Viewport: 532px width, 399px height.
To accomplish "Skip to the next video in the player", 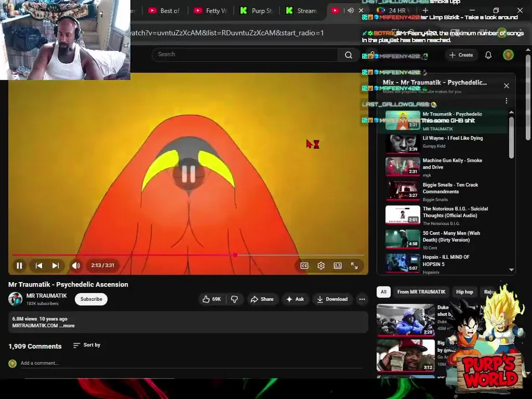I will click(55, 265).
